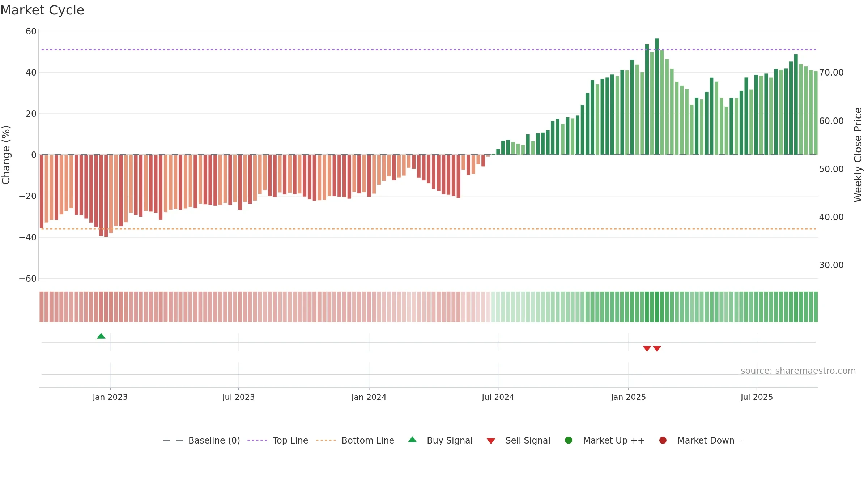Click the dark red circle icon in the legend
Image resolution: width=868 pixels, height=488 pixels.
pyautogui.click(x=663, y=440)
